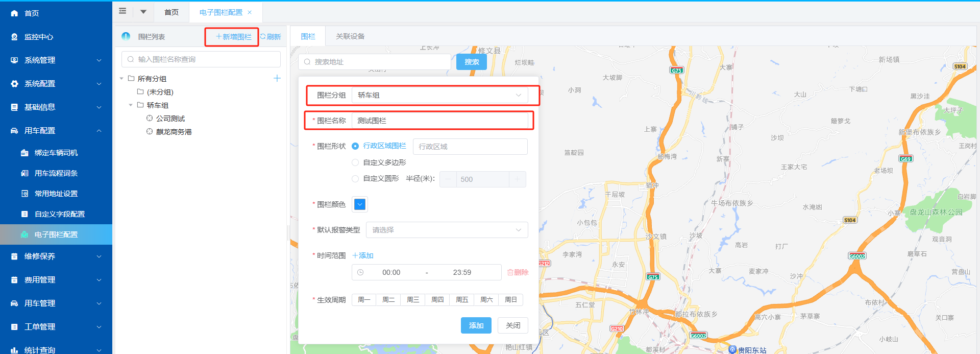The image size is (980, 354).
Task: Expand the 系统管理 sidebar menu
Action: 56,60
